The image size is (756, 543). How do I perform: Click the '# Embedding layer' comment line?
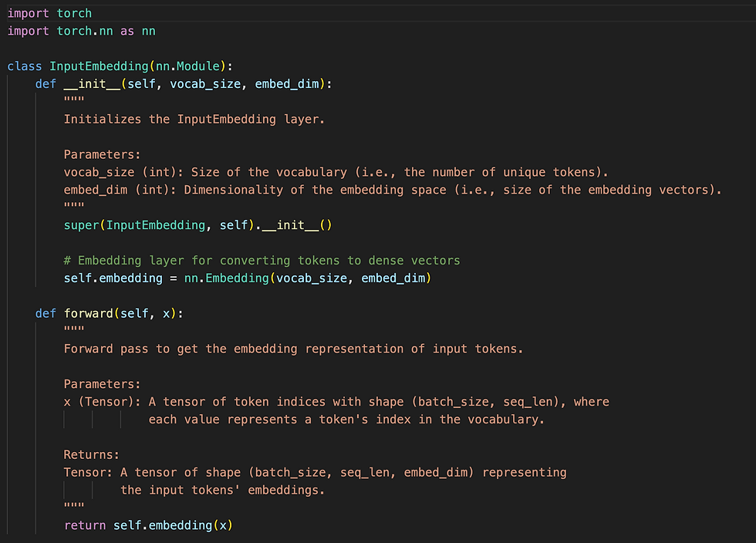pos(262,261)
